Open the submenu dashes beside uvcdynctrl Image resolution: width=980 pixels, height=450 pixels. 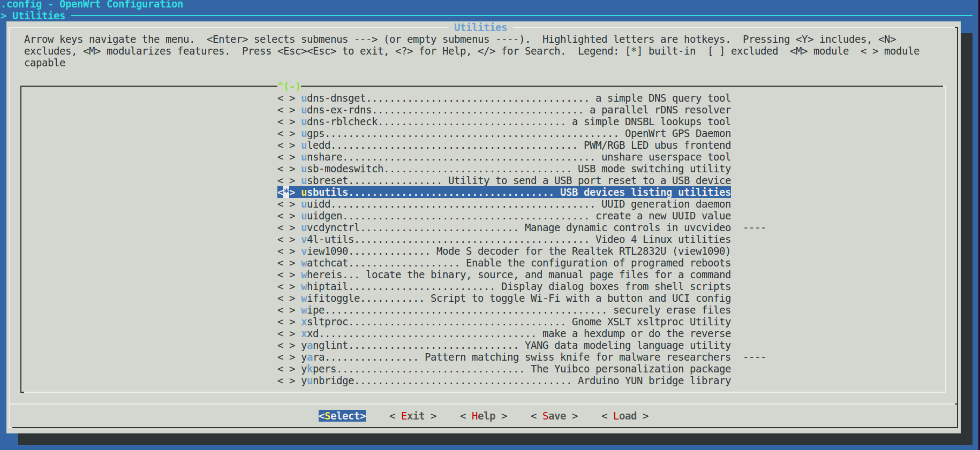755,228
